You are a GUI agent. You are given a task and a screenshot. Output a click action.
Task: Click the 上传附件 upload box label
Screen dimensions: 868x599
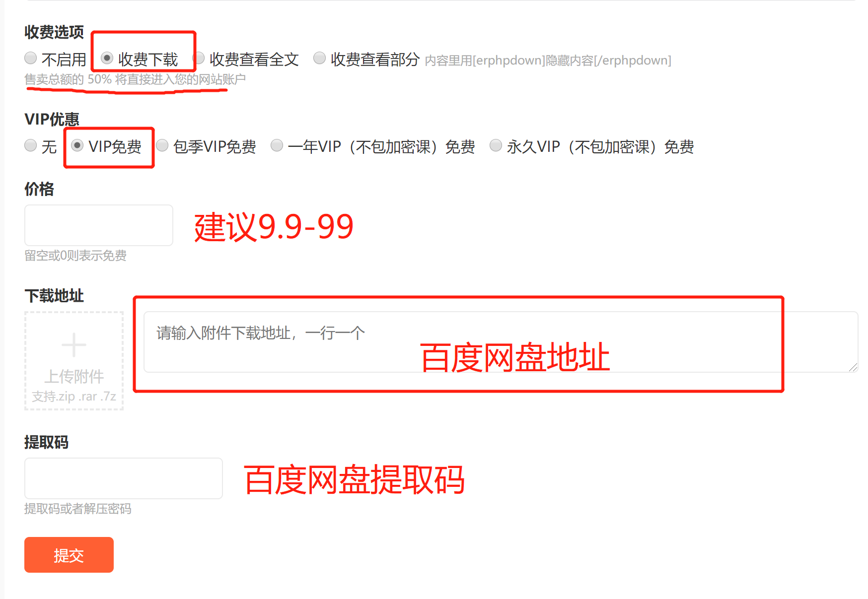click(x=74, y=377)
